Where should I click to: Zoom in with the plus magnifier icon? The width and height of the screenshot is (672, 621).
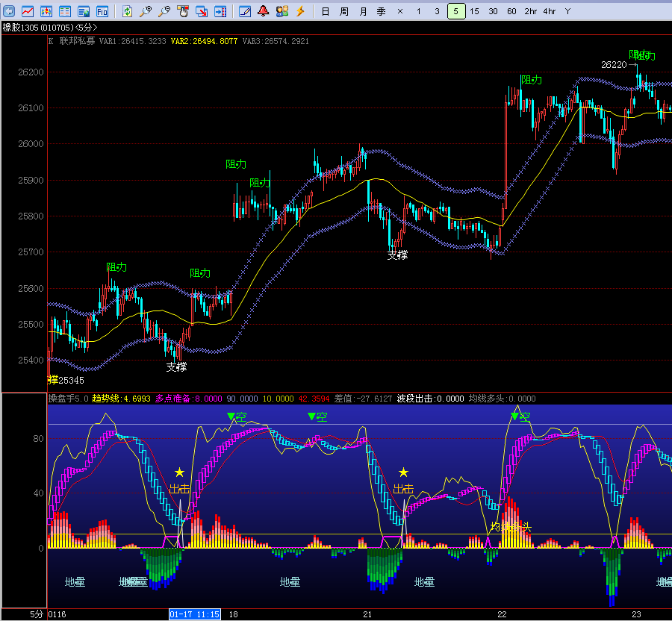[146, 11]
